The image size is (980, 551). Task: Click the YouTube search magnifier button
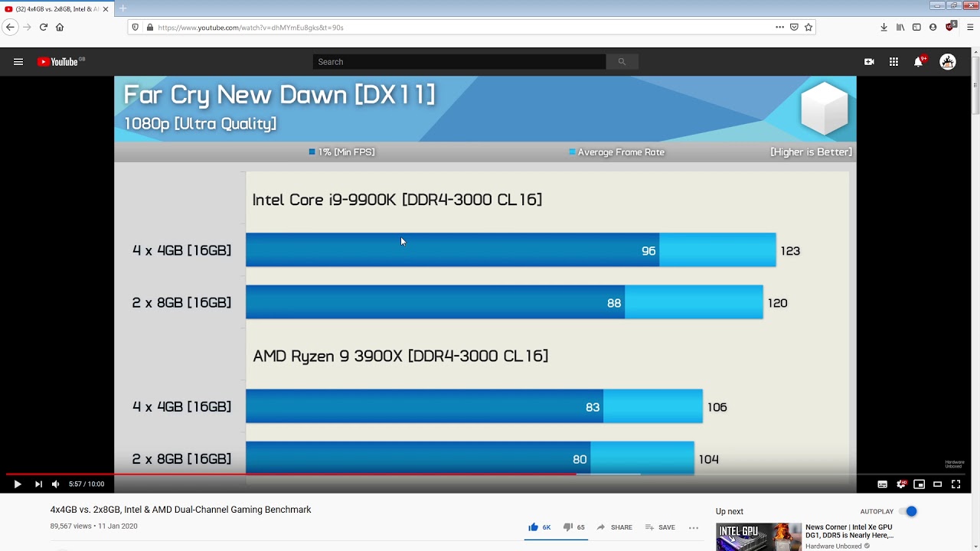[622, 62]
